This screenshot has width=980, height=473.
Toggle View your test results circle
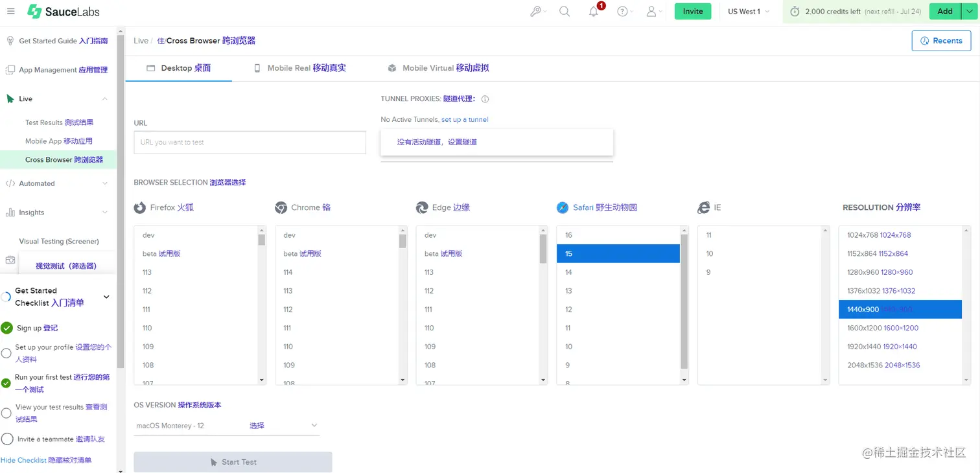point(6,413)
